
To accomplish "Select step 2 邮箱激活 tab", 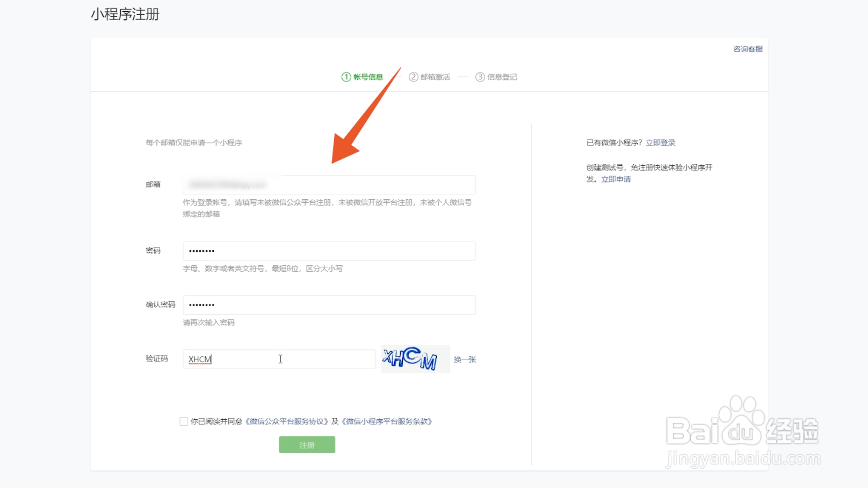I will pos(429,77).
